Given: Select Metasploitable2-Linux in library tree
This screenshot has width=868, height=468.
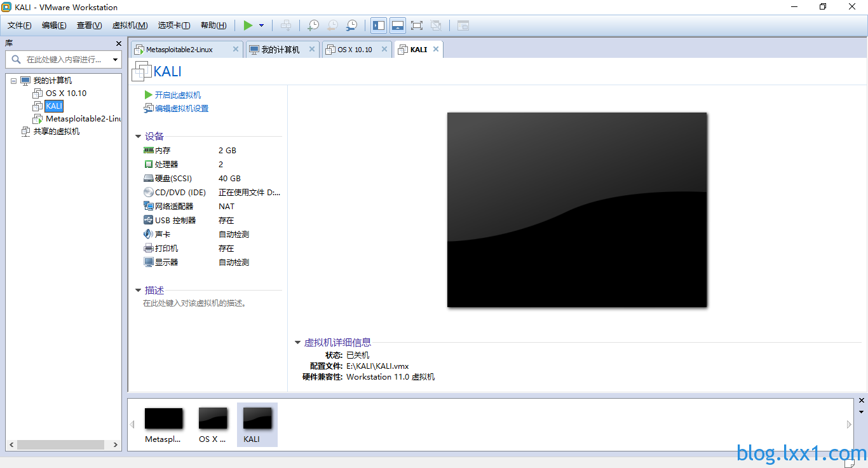Looking at the screenshot, I should (x=83, y=119).
